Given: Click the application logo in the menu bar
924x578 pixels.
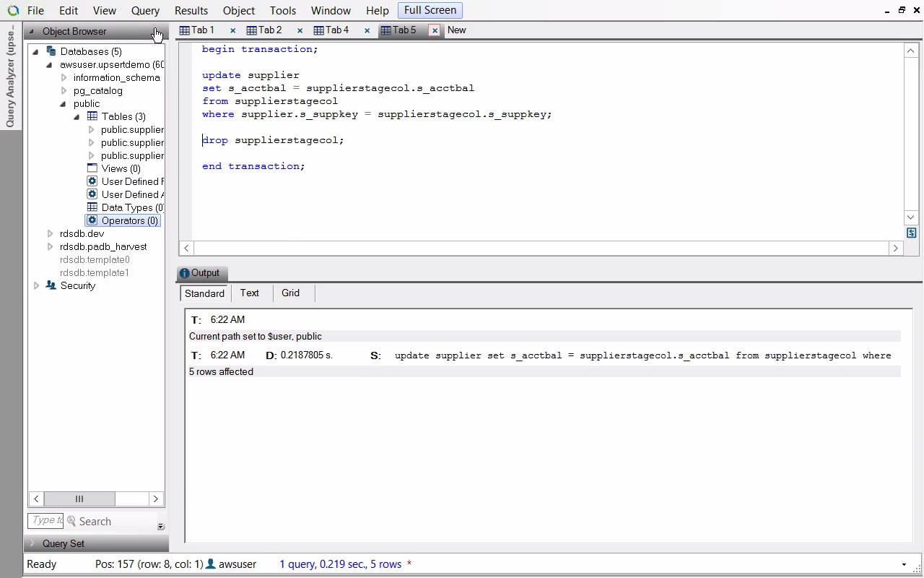Looking at the screenshot, I should (x=12, y=11).
